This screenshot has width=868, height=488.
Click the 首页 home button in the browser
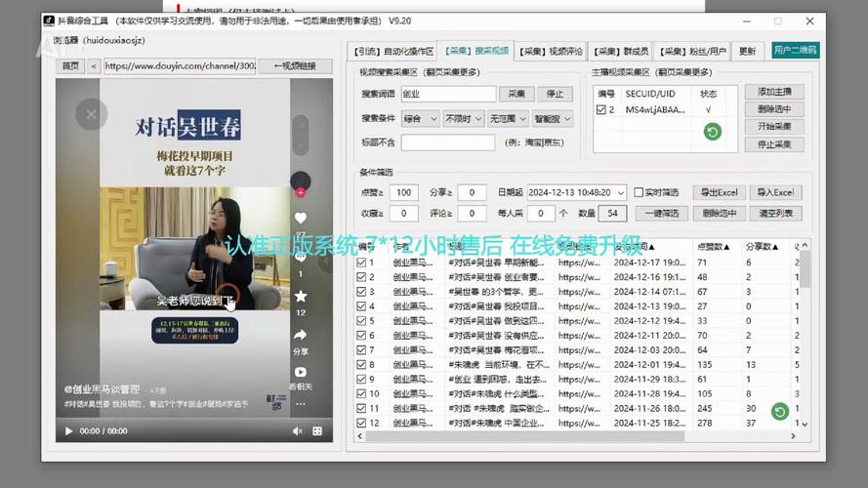70,65
